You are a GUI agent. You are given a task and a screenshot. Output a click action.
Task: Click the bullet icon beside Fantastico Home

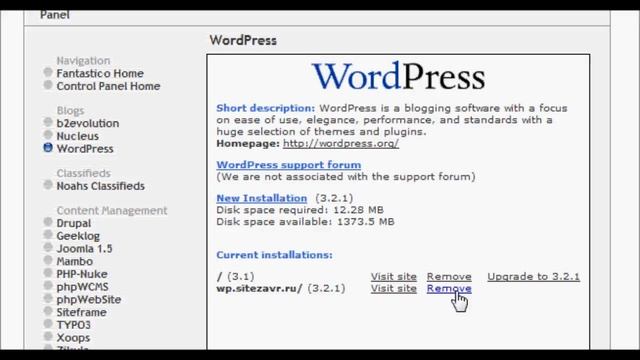48,72
